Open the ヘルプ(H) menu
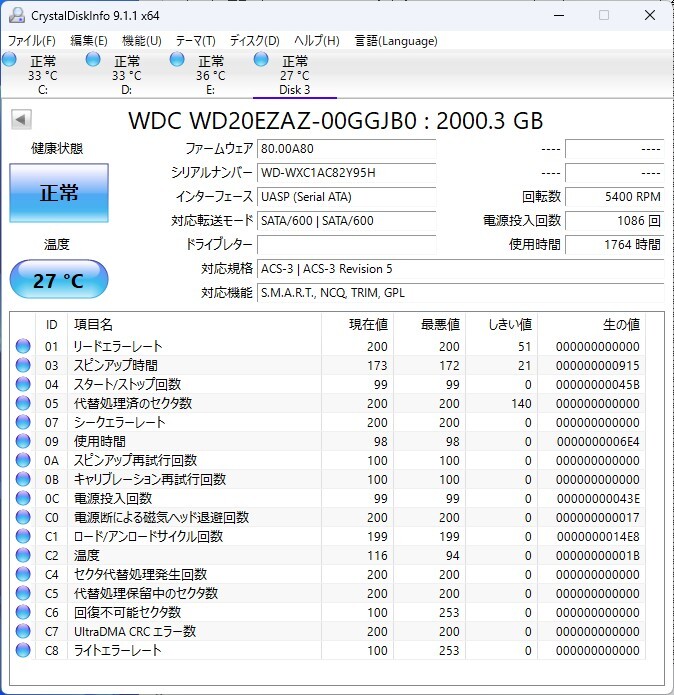The width and height of the screenshot is (674, 695). [x=317, y=41]
